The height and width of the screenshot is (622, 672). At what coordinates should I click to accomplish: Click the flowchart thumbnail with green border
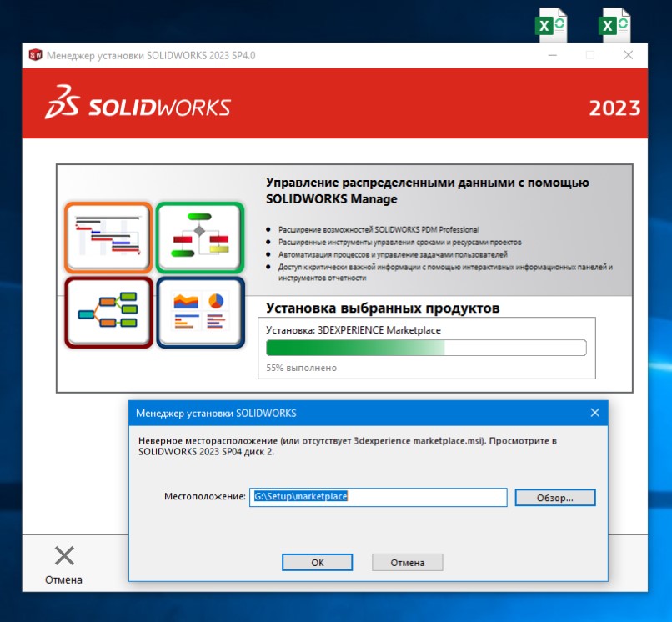click(x=200, y=238)
